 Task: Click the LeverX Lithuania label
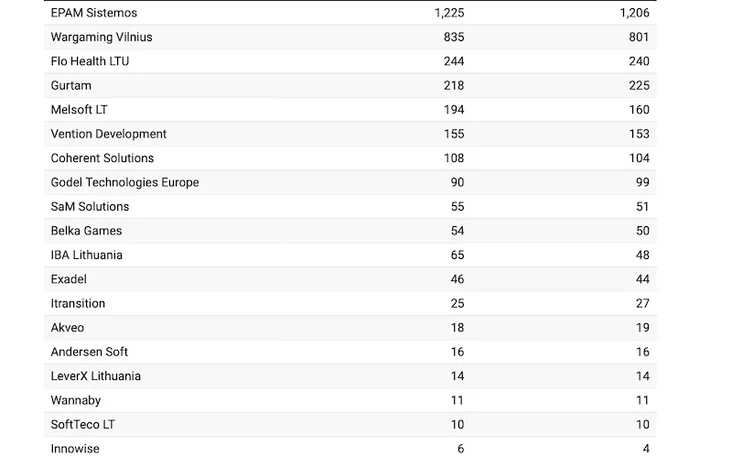point(96,376)
